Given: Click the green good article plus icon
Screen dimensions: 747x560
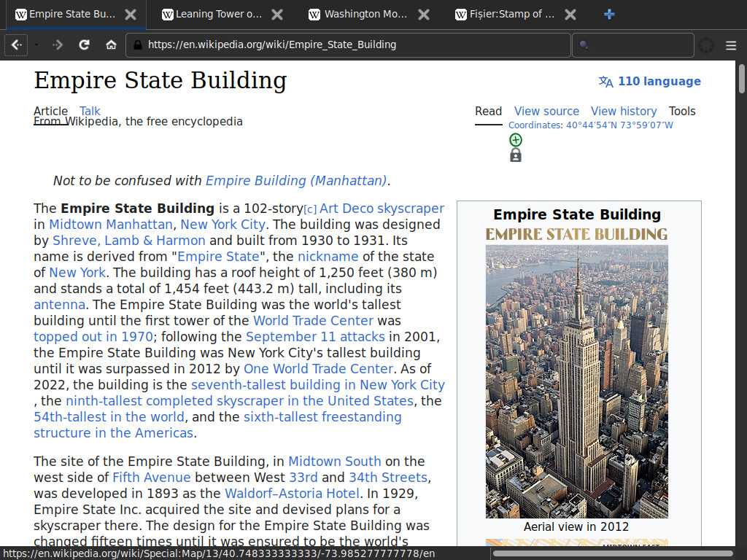Looking at the screenshot, I should pyautogui.click(x=516, y=140).
